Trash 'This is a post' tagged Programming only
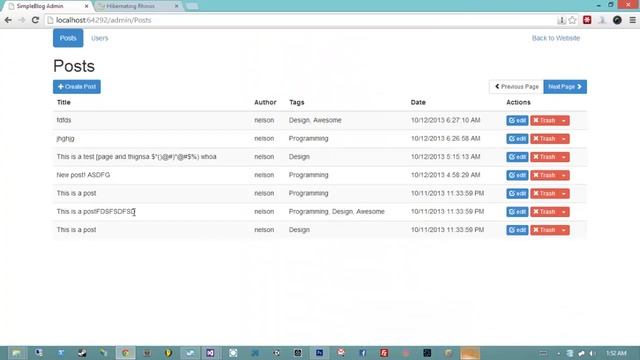Screen dimensions: 640x360 tap(544, 193)
